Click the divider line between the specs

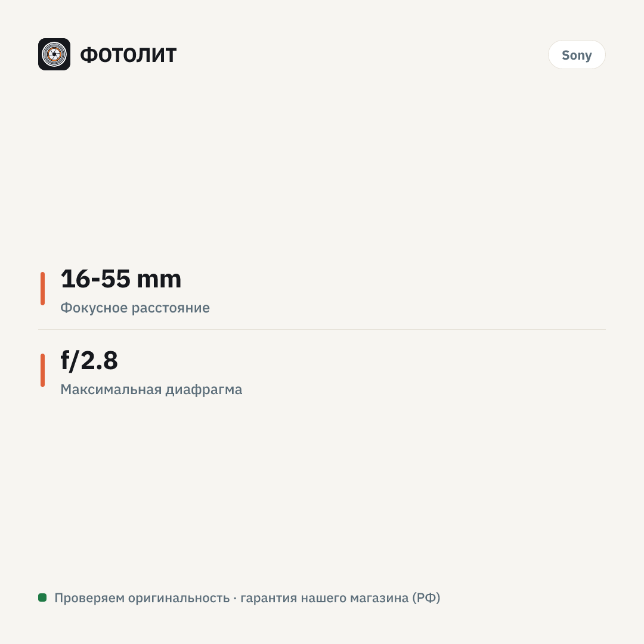click(322, 329)
